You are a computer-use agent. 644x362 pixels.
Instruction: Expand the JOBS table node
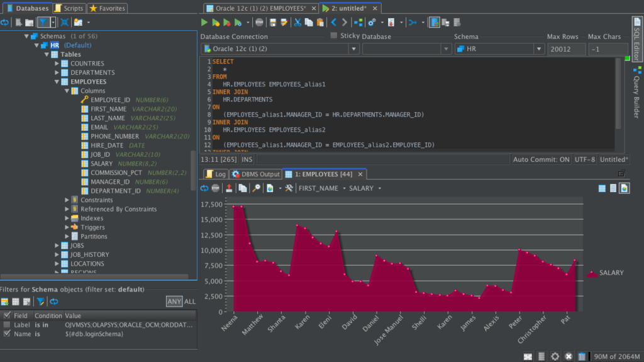coord(57,246)
